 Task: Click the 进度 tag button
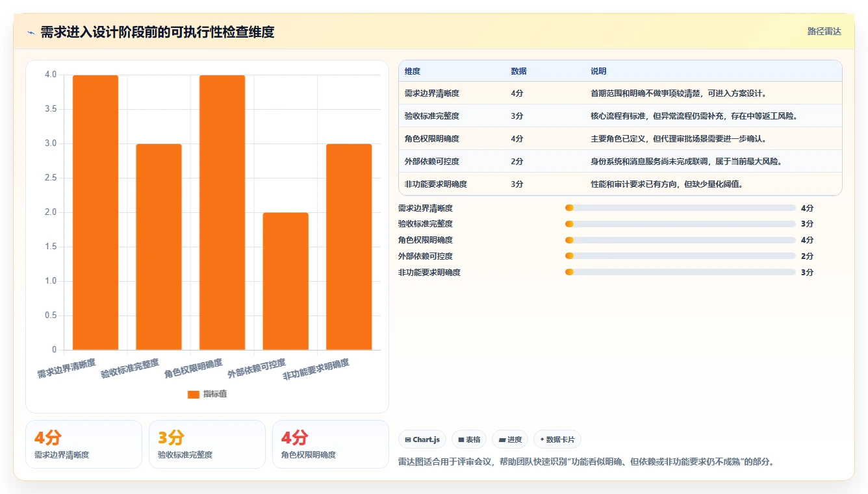click(510, 439)
